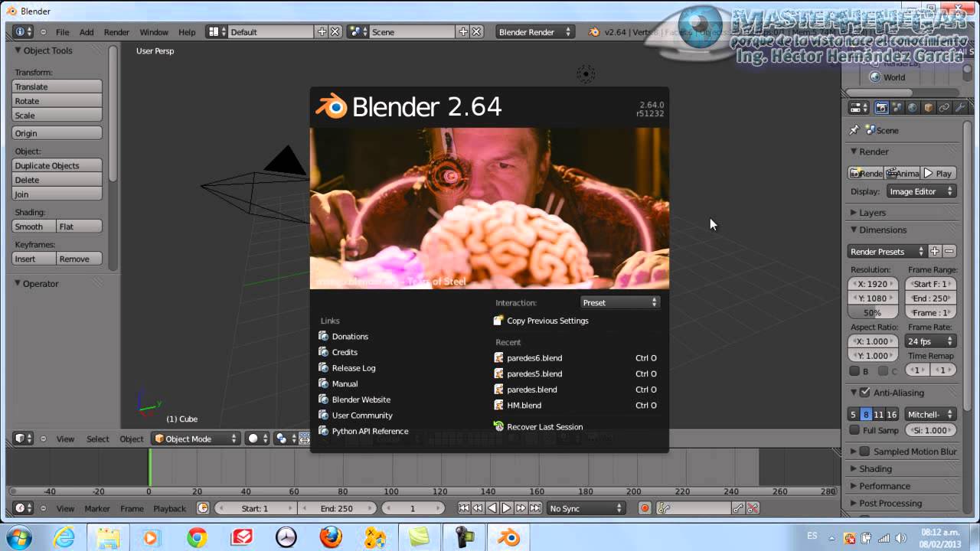Toggle the red auto-keyframe record button
Viewport: 980px width, 551px height.
click(645, 508)
